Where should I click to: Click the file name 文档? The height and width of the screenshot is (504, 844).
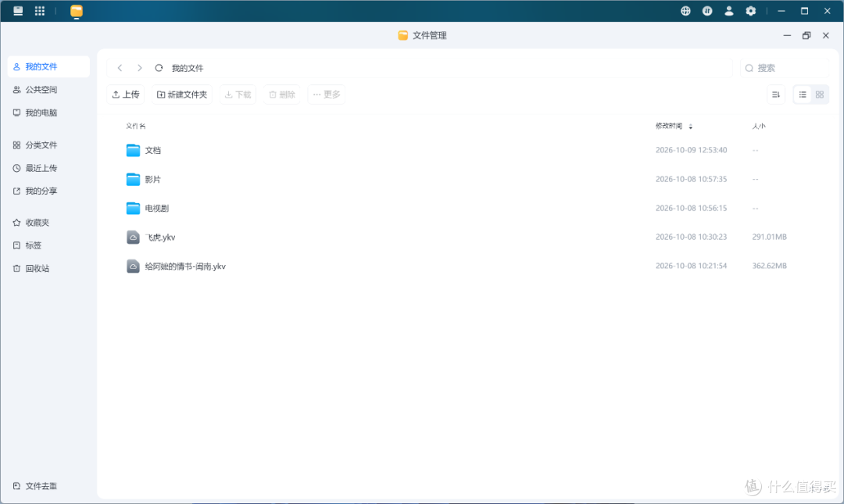tap(153, 150)
